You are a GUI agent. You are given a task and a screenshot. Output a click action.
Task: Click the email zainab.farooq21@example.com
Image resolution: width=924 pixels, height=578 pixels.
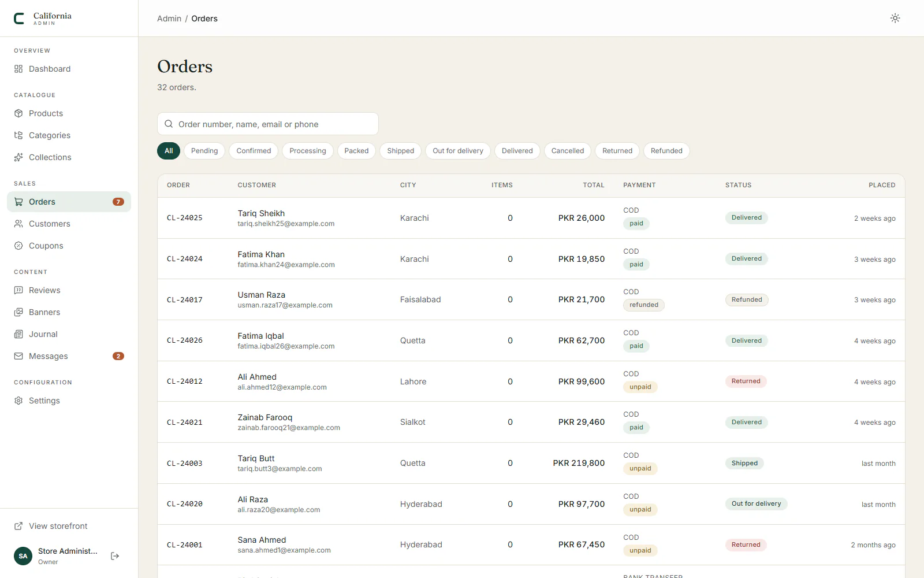289,428
